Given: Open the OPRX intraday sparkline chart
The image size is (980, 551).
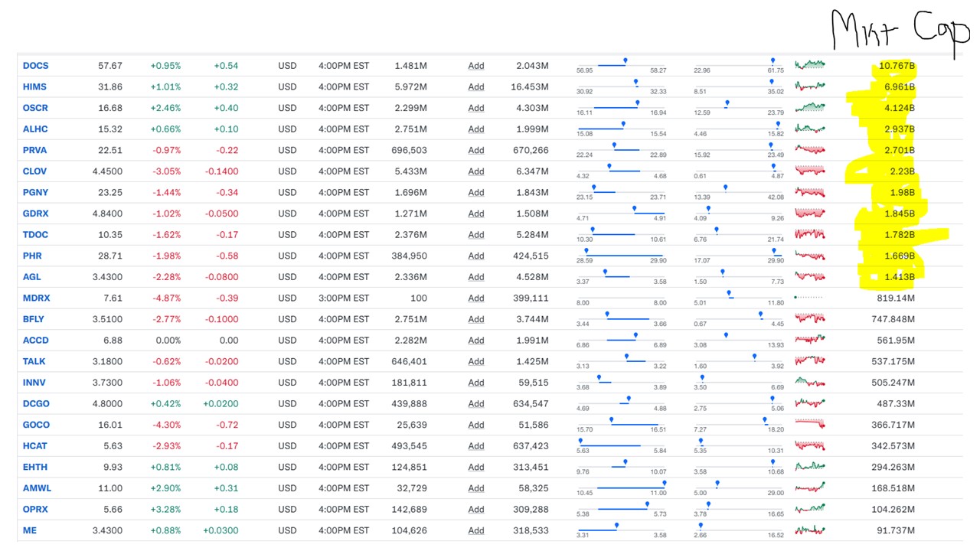Looking at the screenshot, I should click(x=810, y=508).
